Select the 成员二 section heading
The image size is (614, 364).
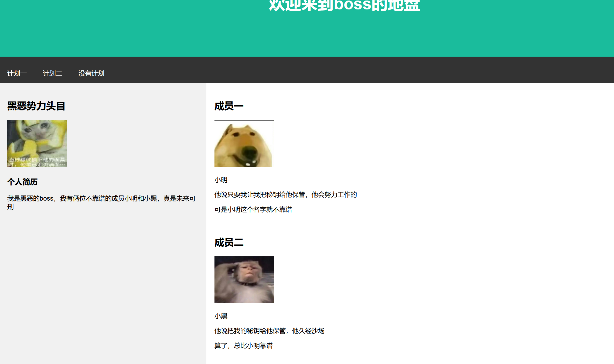click(x=229, y=243)
